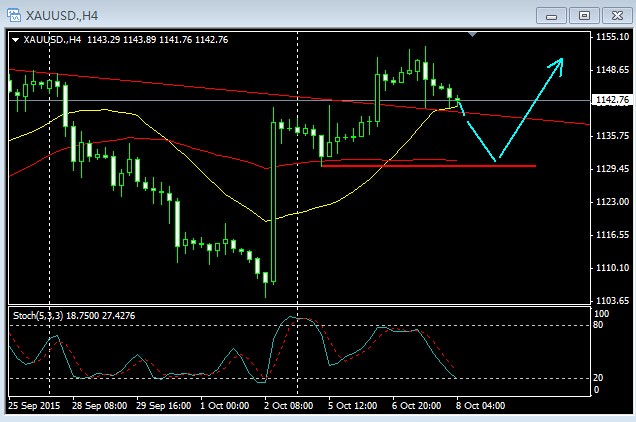Click the chart window icon beside XAUUSD.,H4 title
The height and width of the screenshot is (422, 636).
(13, 15)
